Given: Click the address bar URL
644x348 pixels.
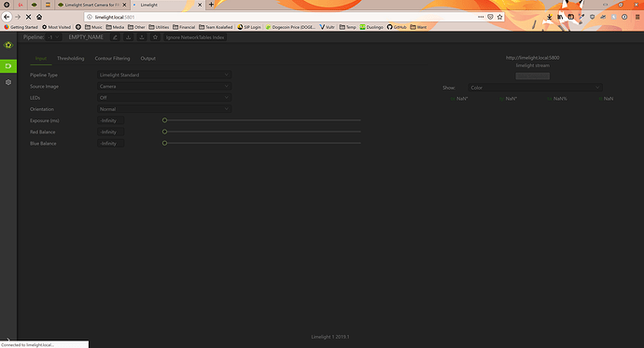Looking at the screenshot, I should (x=115, y=17).
